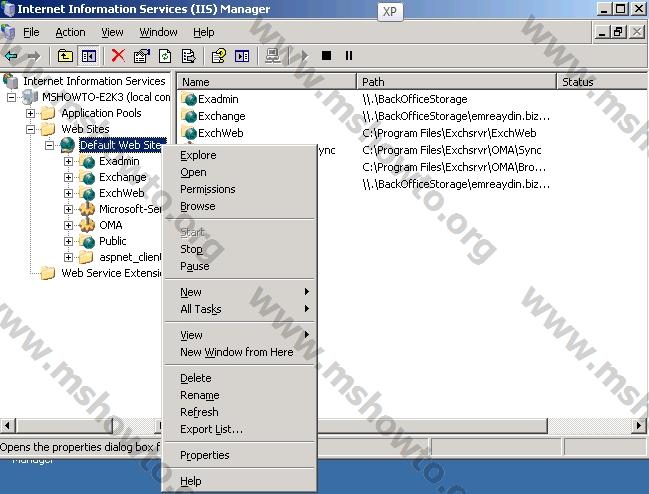Open the New submenu in context menu
The image size is (649, 494).
coord(240,292)
